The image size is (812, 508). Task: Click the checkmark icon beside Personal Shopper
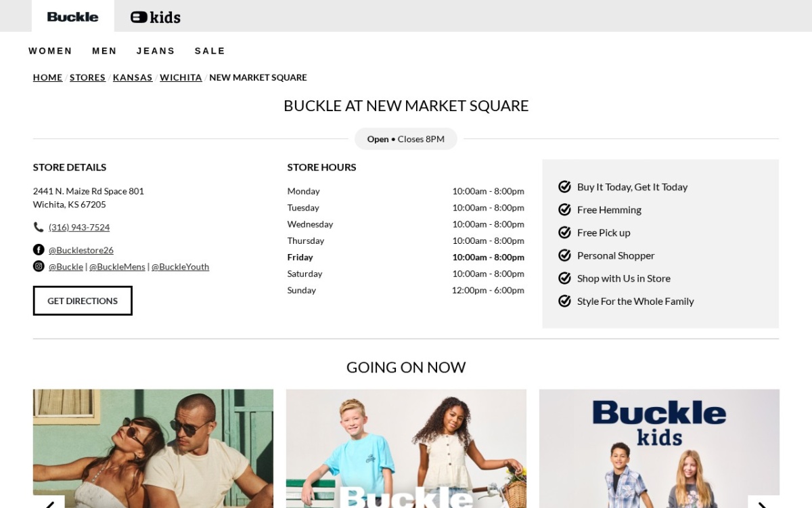[564, 255]
